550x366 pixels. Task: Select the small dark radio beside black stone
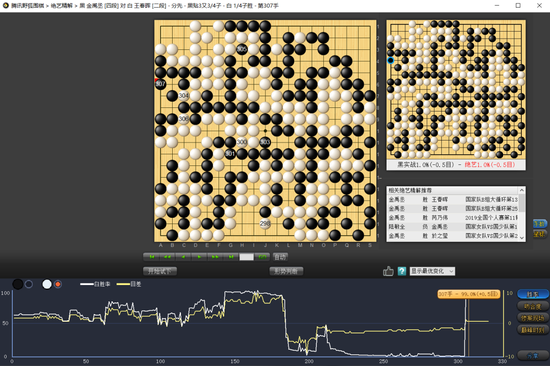pos(29,284)
